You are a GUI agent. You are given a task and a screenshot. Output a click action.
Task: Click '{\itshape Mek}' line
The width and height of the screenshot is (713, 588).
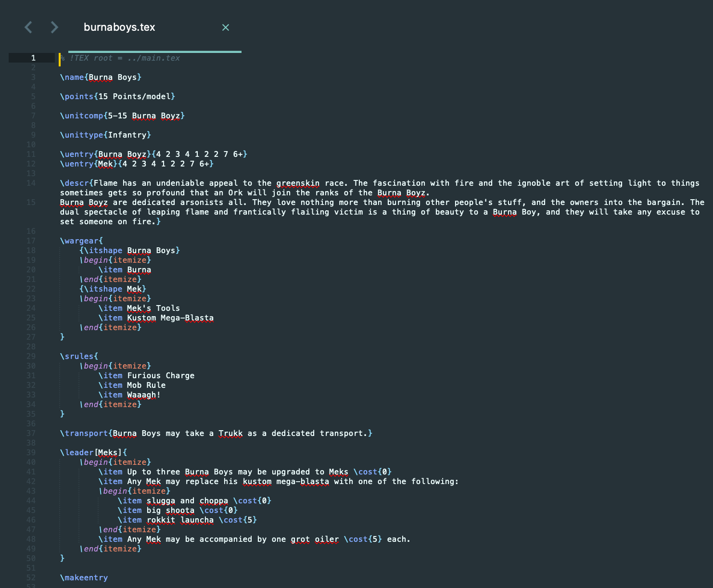(x=113, y=289)
